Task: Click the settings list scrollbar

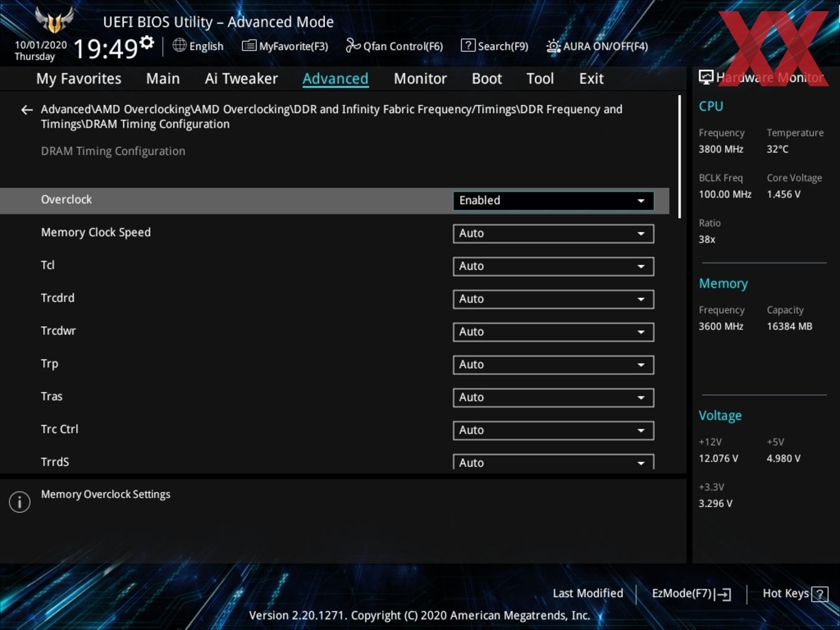Action: pyautogui.click(x=679, y=156)
